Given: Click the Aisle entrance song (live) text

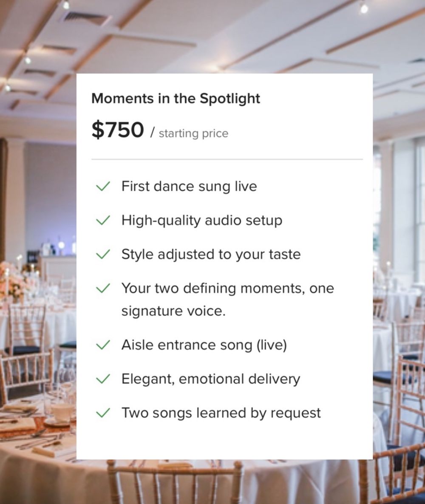Looking at the screenshot, I should (x=204, y=345).
